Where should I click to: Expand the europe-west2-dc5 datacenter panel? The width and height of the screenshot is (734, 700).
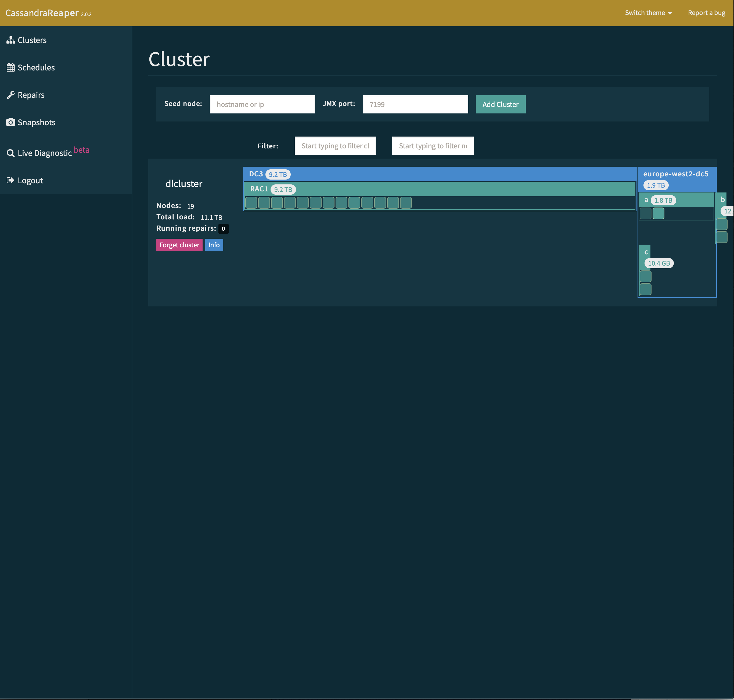676,173
